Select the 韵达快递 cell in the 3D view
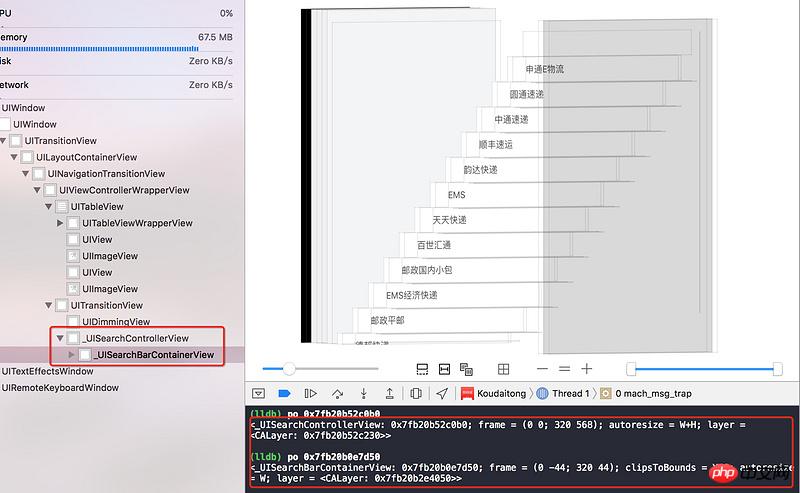800x493 pixels. 480,169
